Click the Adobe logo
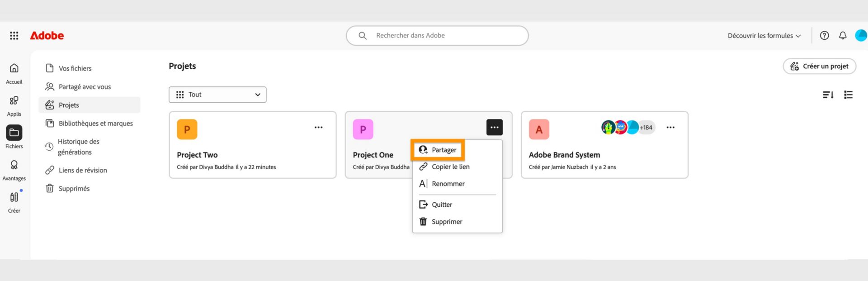Viewport: 868px width, 281px height. pos(47,35)
